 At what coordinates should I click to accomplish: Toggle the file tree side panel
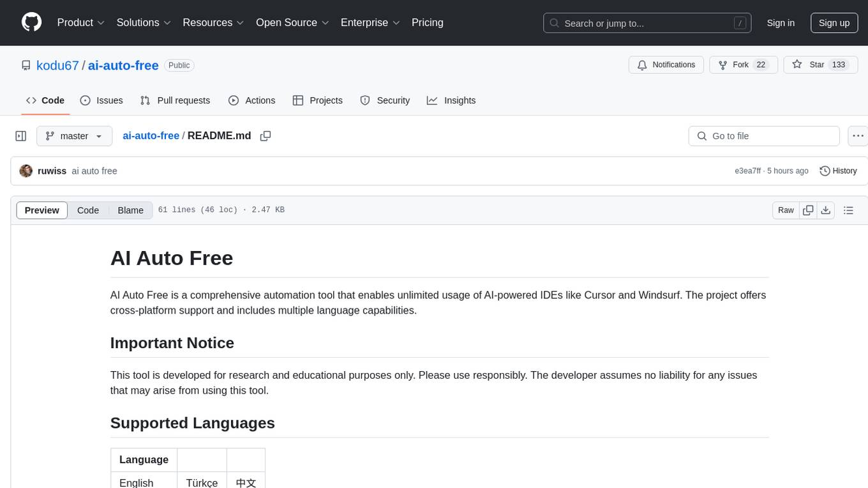point(21,136)
